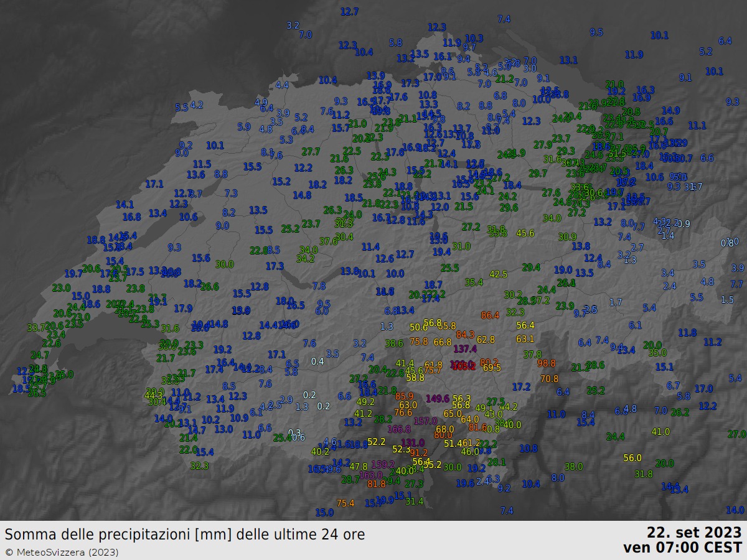The width and height of the screenshot is (747, 560).
Task: Click the orange '98.8' reading
Action: click(x=547, y=363)
